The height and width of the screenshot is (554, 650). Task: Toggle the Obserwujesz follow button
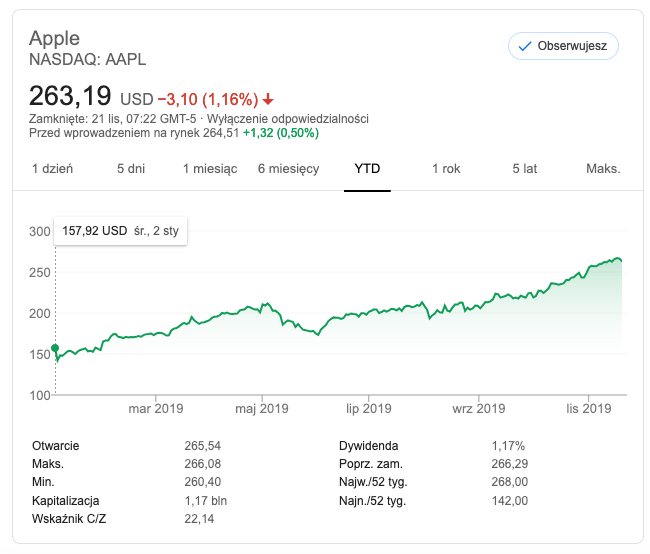(x=563, y=46)
